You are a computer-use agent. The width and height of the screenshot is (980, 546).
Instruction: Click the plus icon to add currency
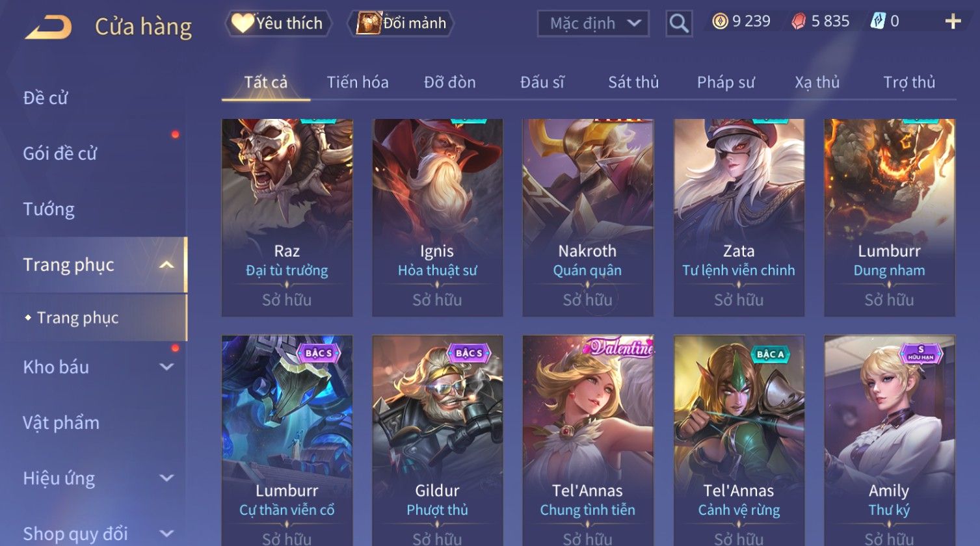click(953, 22)
